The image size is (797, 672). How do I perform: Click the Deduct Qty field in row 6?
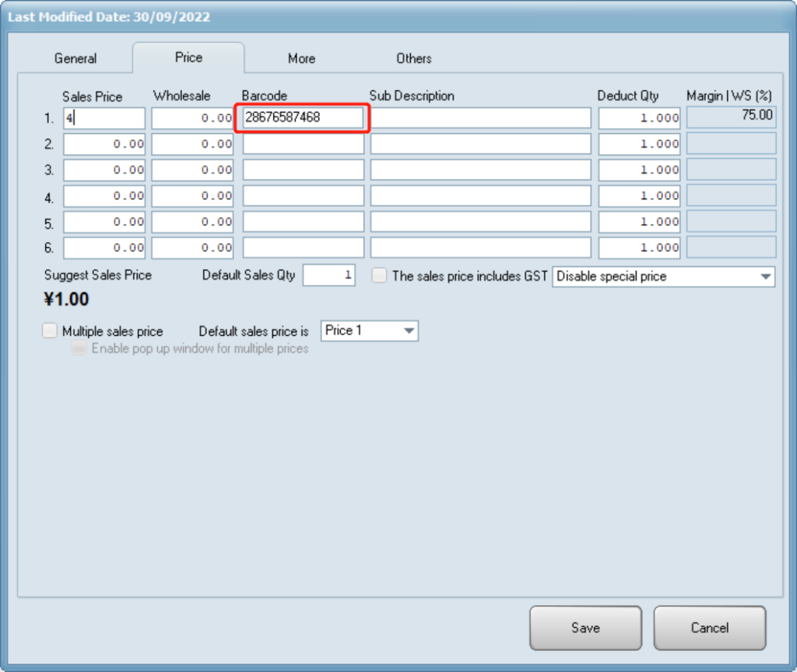click(639, 247)
